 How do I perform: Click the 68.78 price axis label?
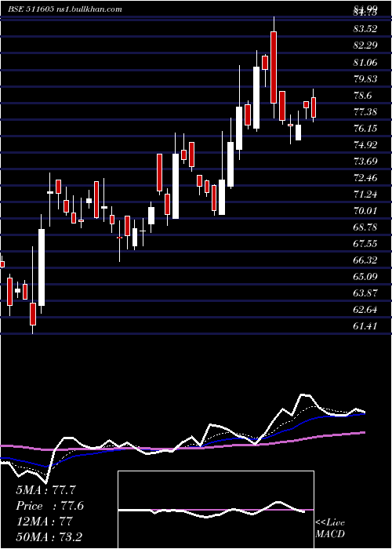365,227
